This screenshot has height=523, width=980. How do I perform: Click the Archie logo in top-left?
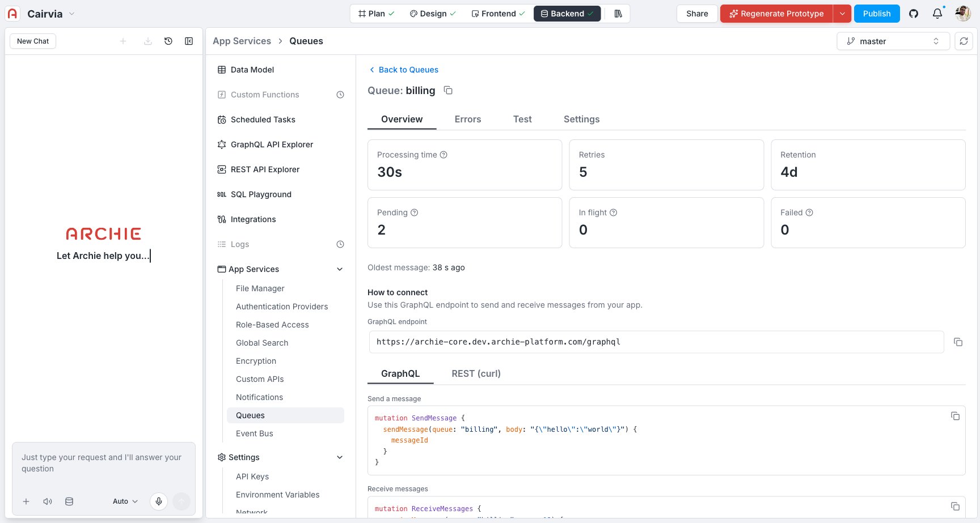[x=12, y=14]
